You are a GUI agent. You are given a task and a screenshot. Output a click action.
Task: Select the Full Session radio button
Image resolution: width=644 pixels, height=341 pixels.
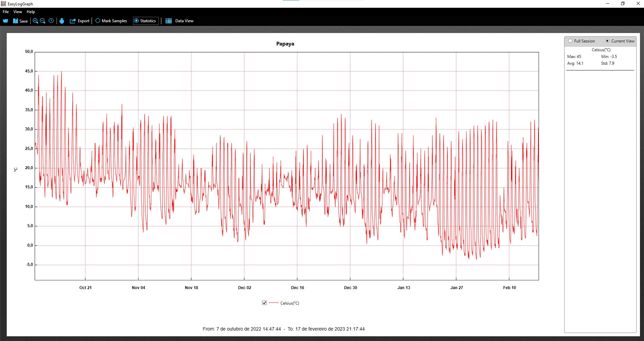tap(570, 41)
